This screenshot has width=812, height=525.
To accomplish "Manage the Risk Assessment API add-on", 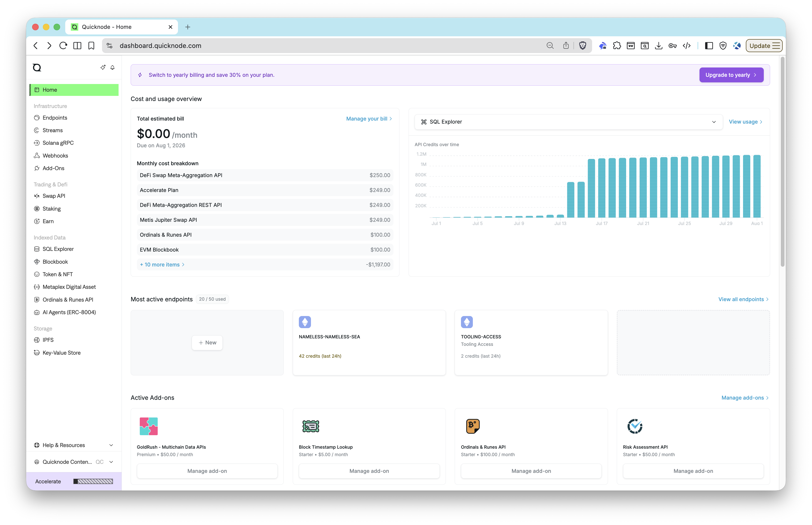I will pyautogui.click(x=693, y=471).
